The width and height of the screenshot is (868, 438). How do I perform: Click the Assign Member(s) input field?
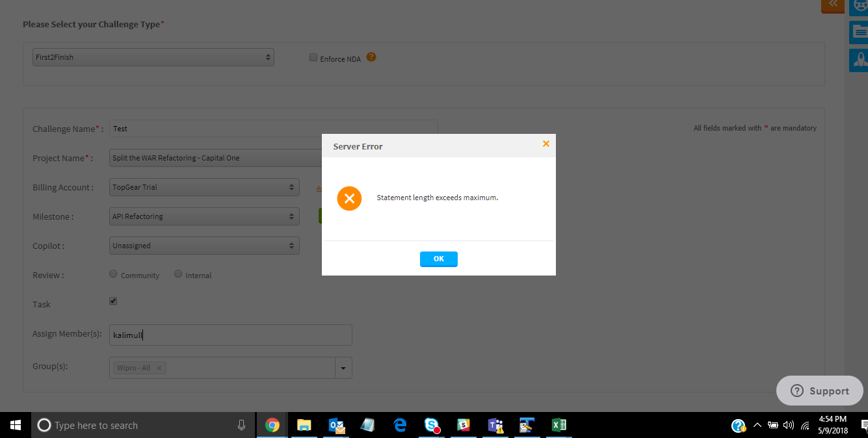[231, 335]
